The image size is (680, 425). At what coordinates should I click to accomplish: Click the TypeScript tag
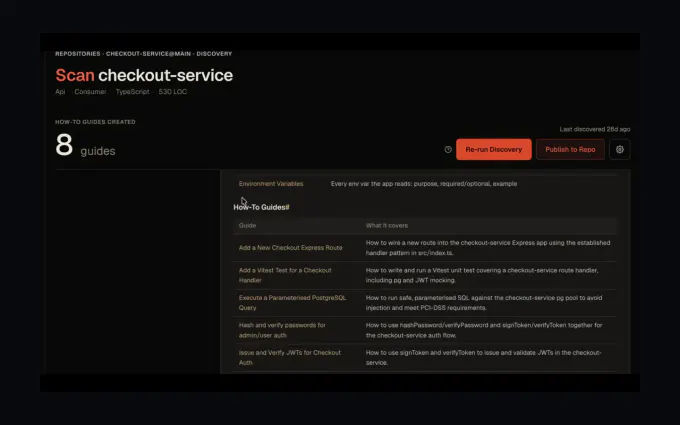pyautogui.click(x=132, y=92)
